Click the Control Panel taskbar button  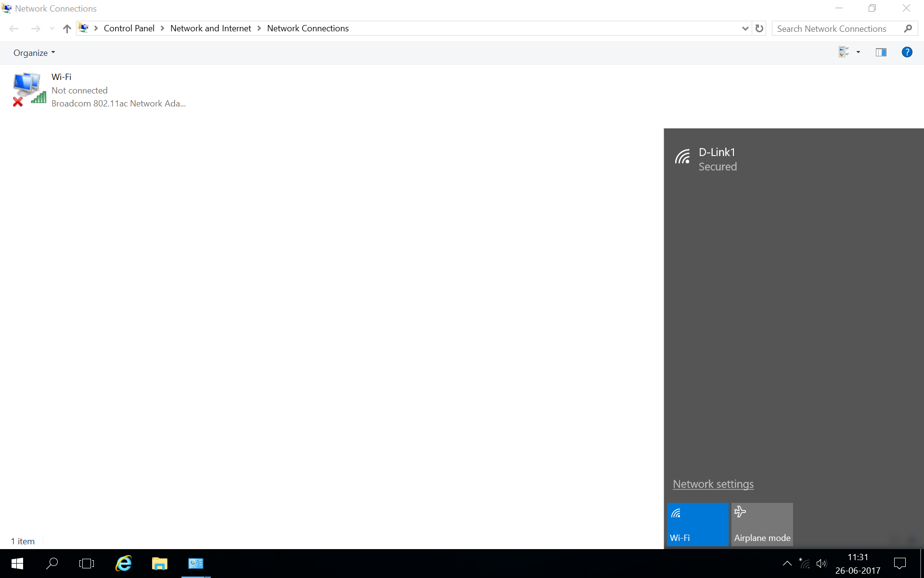pyautogui.click(x=196, y=564)
